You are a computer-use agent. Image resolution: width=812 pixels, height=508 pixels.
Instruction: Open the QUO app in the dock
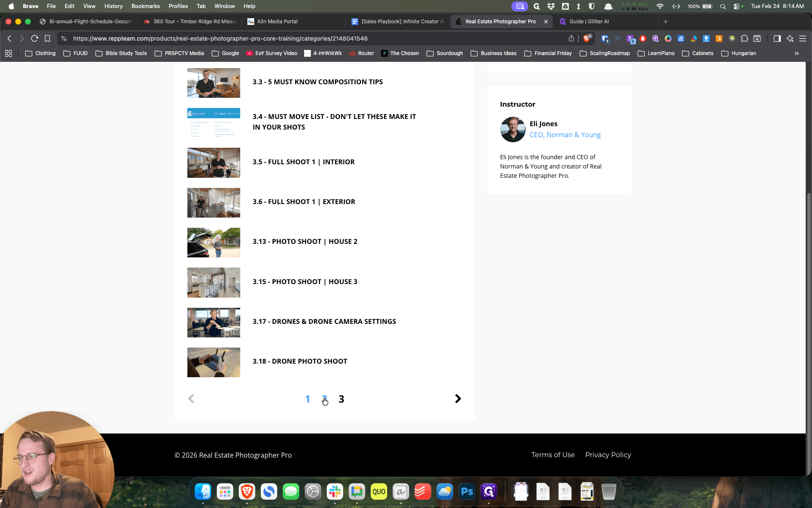pos(379,491)
